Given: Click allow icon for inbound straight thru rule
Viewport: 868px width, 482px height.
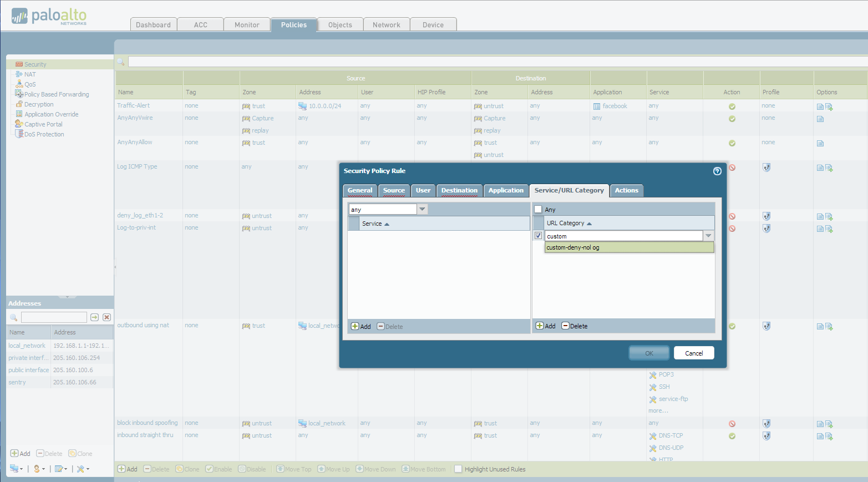Looking at the screenshot, I should click(732, 436).
